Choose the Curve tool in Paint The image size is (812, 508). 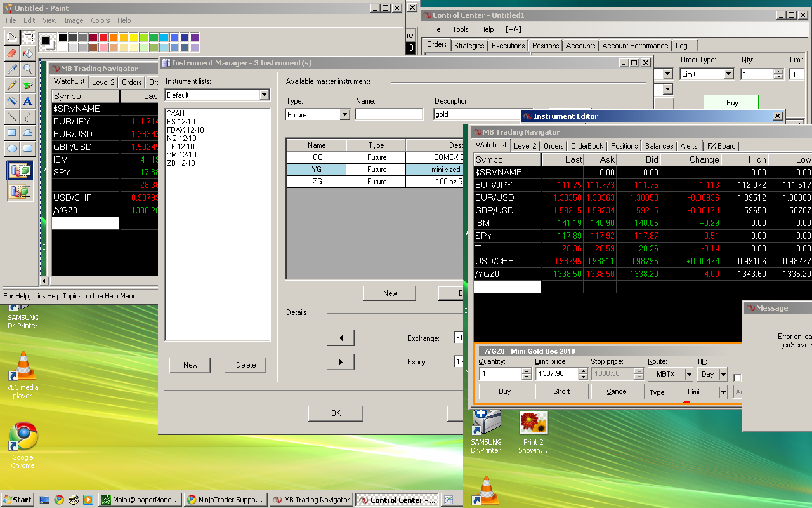(28, 117)
